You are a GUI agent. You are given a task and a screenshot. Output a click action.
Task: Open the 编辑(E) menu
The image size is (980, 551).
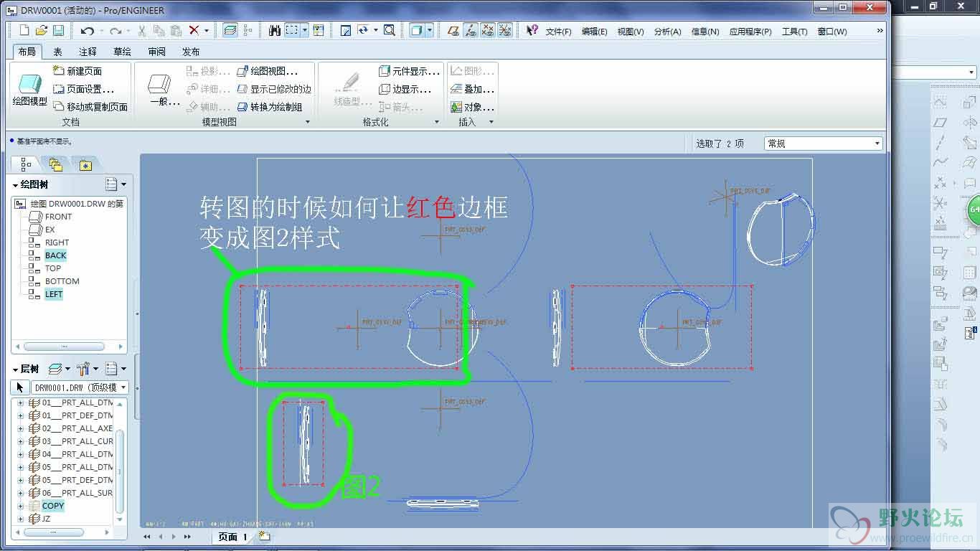click(x=594, y=32)
